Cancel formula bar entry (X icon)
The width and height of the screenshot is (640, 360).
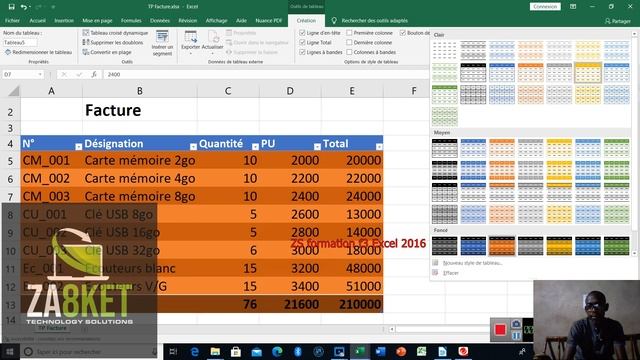point(64,74)
